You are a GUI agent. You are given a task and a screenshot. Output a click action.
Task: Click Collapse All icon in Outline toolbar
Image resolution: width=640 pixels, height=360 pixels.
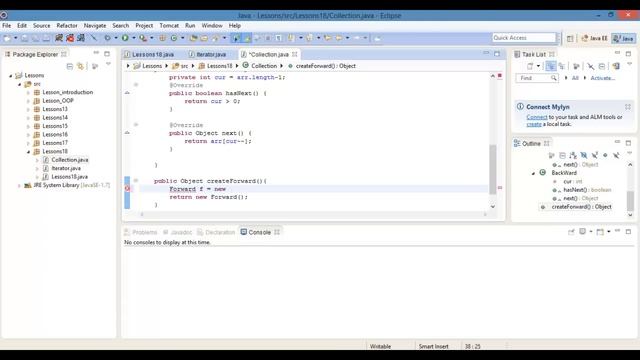pyautogui.click(x=562, y=155)
